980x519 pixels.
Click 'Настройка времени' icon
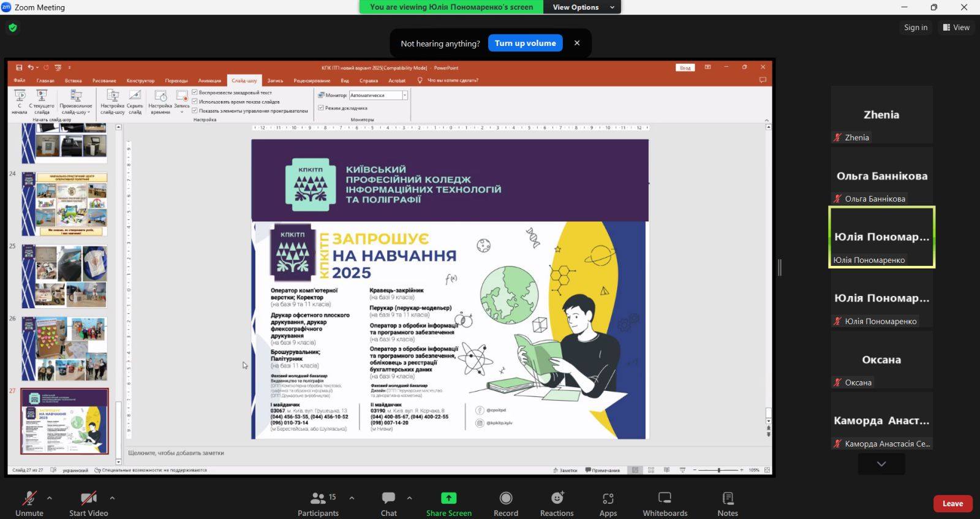(x=160, y=96)
